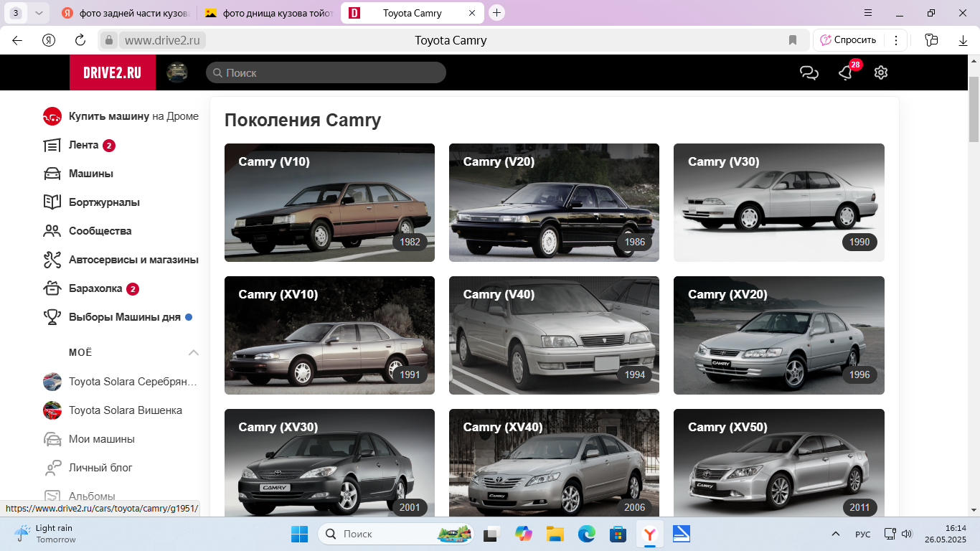
Task: Switch to tab 'фото днища кузова тойот'
Action: pos(268,13)
